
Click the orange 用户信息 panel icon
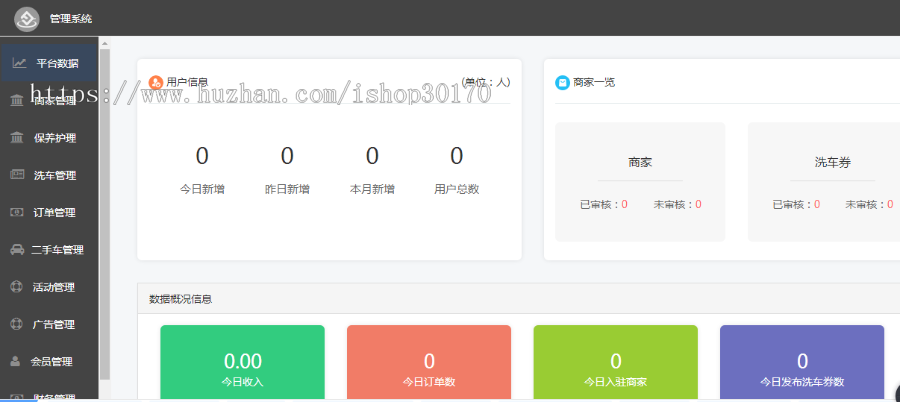pos(155,82)
